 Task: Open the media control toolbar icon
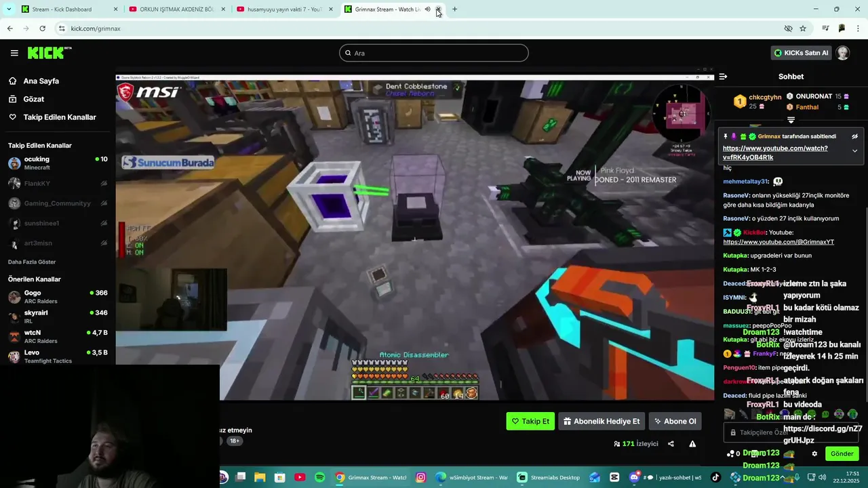pyautogui.click(x=825, y=28)
